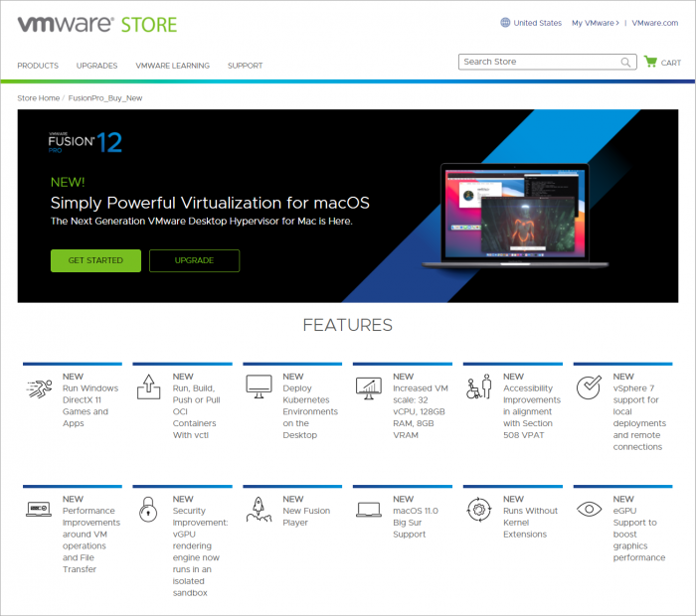
Task: Click "Security Improvement: vGPU rendering" text
Action: point(200,551)
